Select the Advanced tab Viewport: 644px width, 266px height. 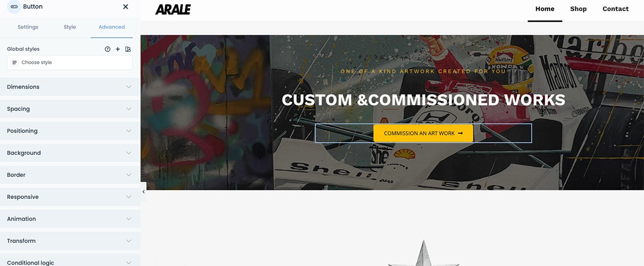pyautogui.click(x=112, y=27)
